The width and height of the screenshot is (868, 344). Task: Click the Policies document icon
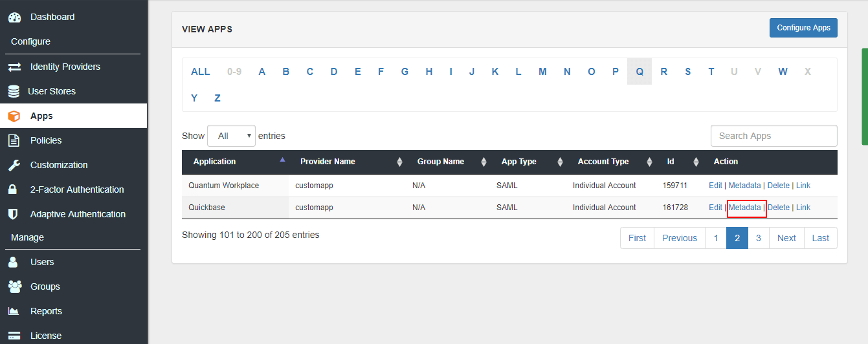[x=14, y=141]
